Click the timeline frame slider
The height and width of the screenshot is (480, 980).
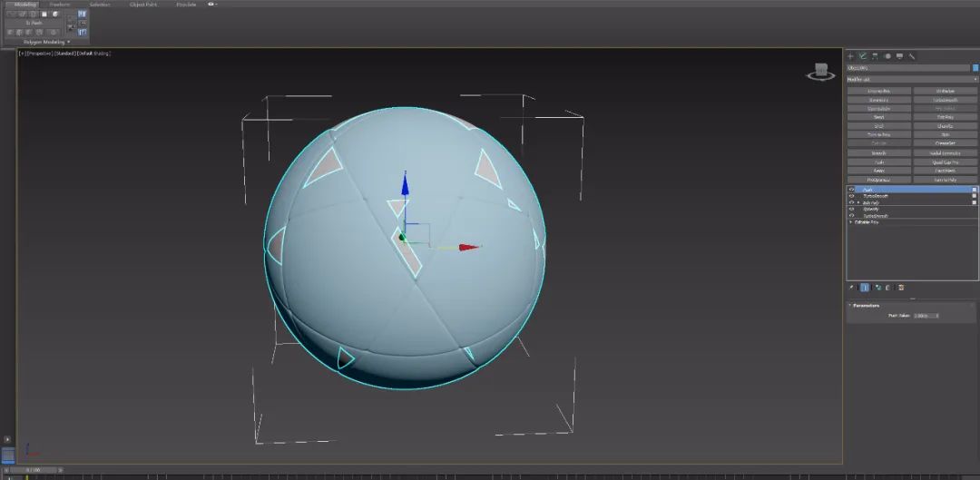[33, 469]
